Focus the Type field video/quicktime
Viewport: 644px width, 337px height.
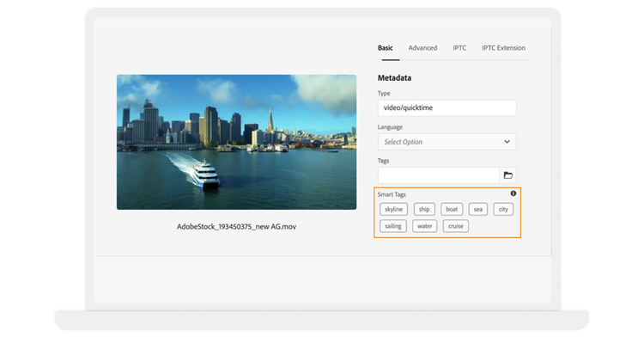coord(447,107)
